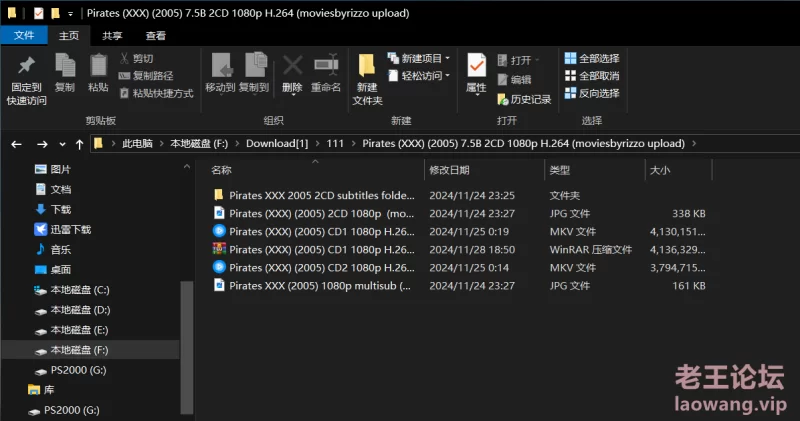Open Local Disk (D:) in sidebar
The image size is (800, 421).
pos(71,310)
